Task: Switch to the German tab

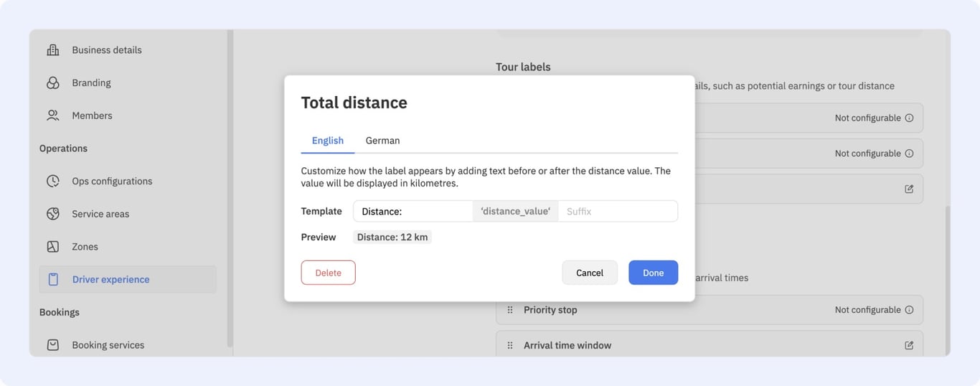Action: [382, 141]
